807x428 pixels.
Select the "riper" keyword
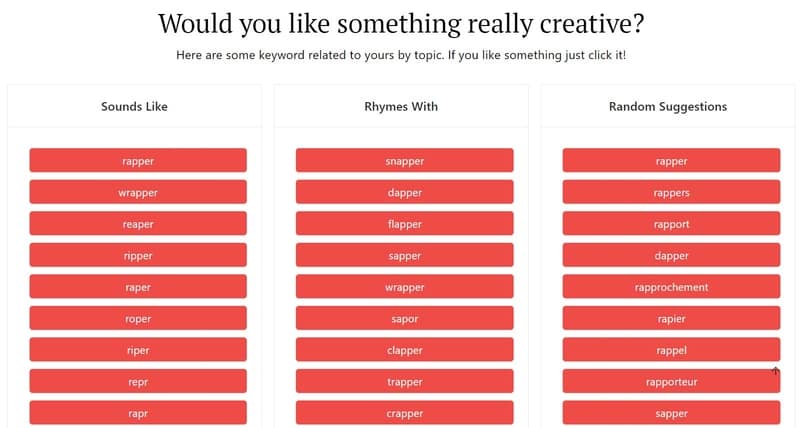[138, 350]
